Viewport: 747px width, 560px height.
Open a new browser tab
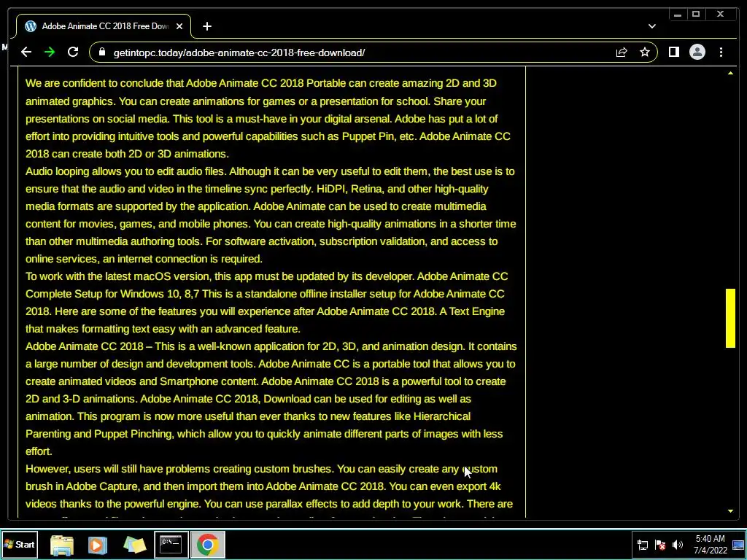point(206,27)
